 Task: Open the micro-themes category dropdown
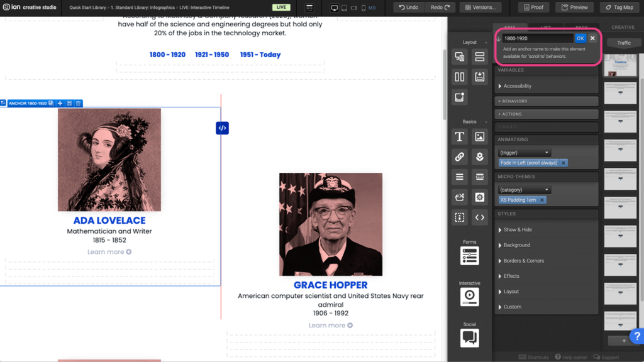(524, 190)
